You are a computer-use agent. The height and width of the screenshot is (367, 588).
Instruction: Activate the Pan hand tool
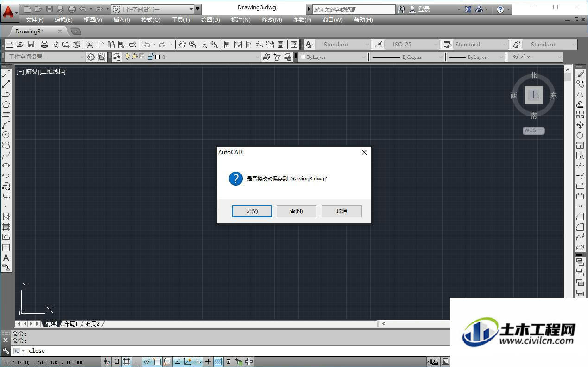point(182,45)
